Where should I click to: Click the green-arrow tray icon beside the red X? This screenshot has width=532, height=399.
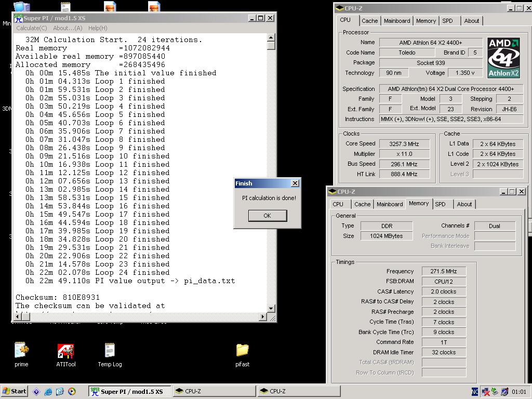495,392
